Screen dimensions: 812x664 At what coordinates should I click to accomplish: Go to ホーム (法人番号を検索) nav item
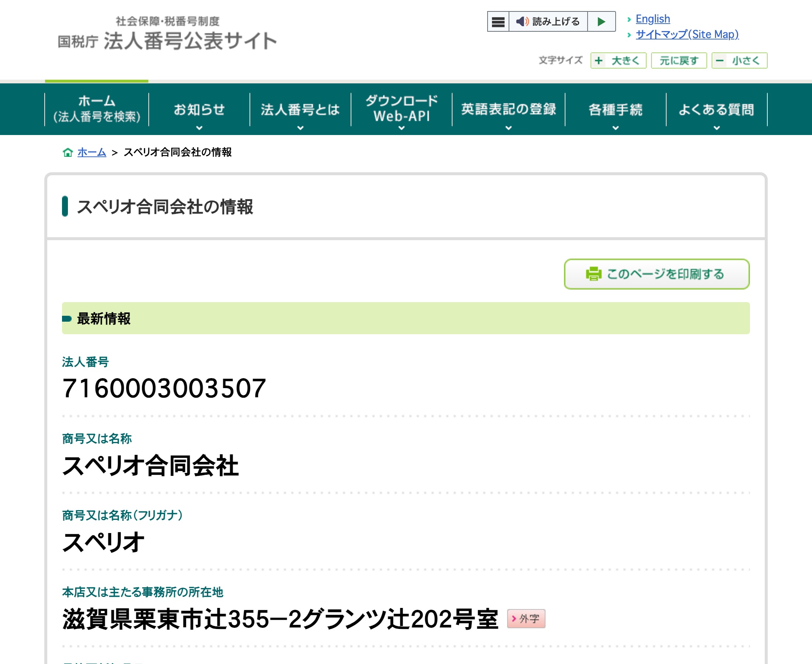(x=97, y=109)
